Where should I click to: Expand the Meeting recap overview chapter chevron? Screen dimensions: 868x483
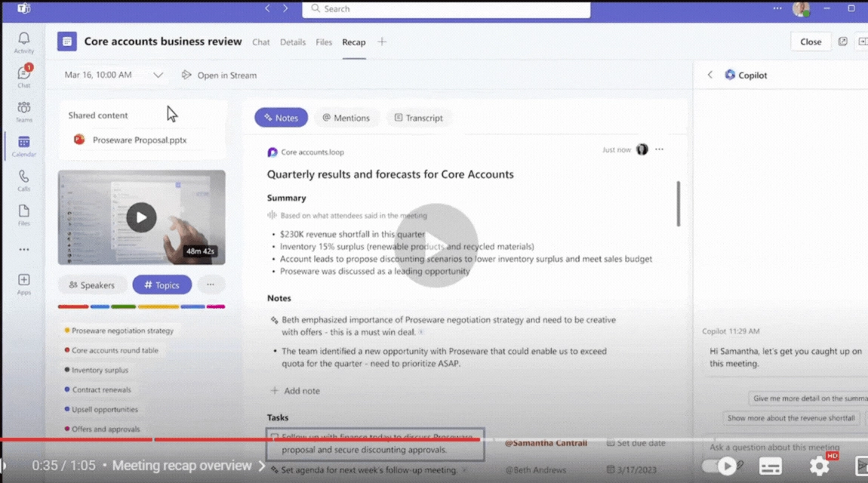262,466
